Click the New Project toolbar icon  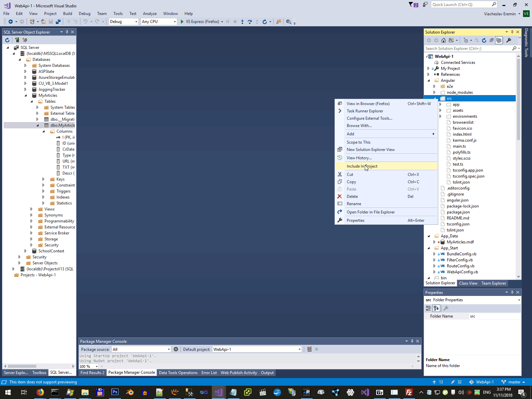(x=32, y=22)
